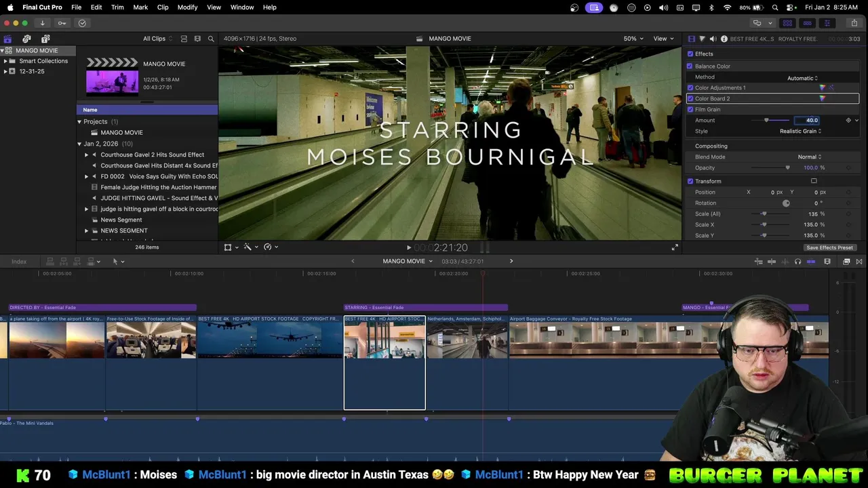Disable the Film Grain effect
868x488 pixels.
[690, 110]
